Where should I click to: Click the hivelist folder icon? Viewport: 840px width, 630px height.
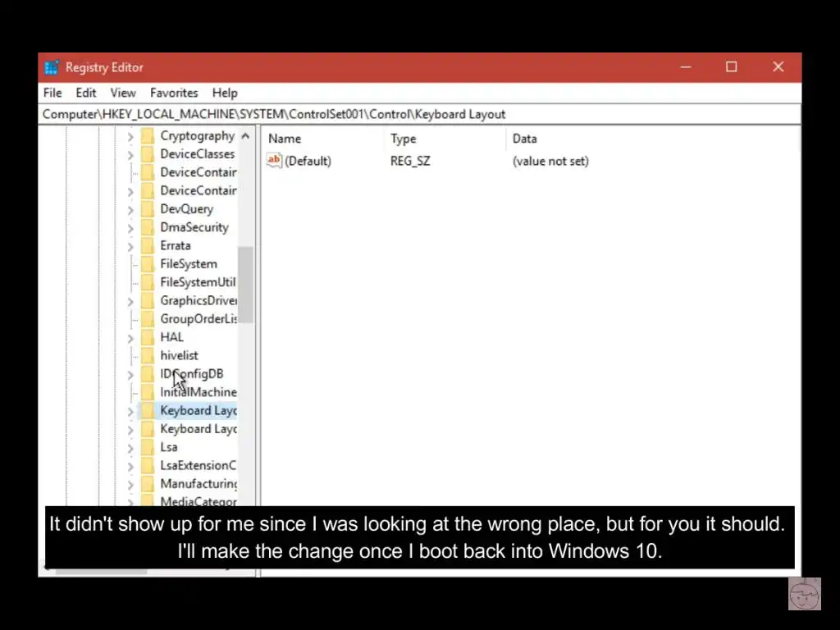coord(148,356)
